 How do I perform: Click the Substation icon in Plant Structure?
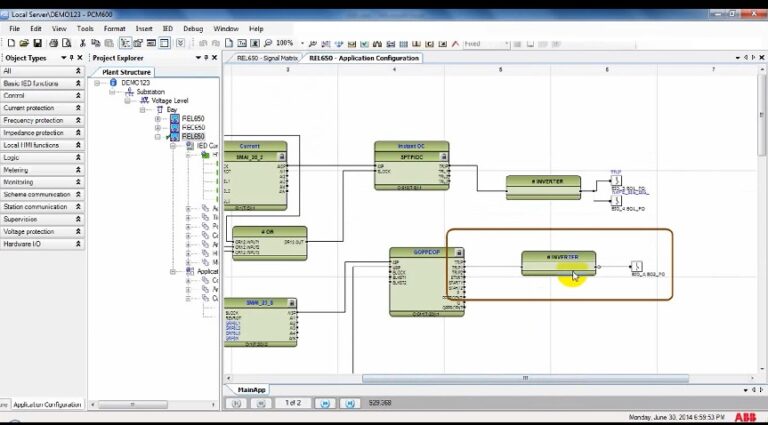click(x=129, y=92)
